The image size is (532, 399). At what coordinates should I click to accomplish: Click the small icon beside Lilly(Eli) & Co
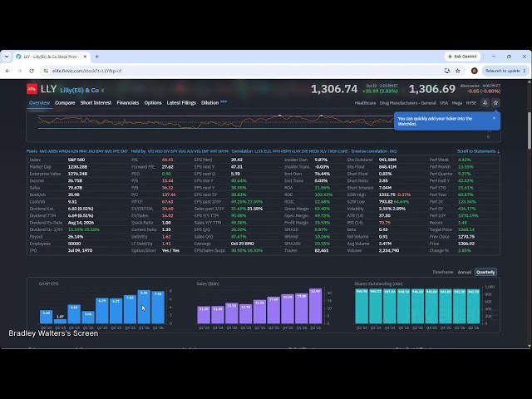coord(103,91)
